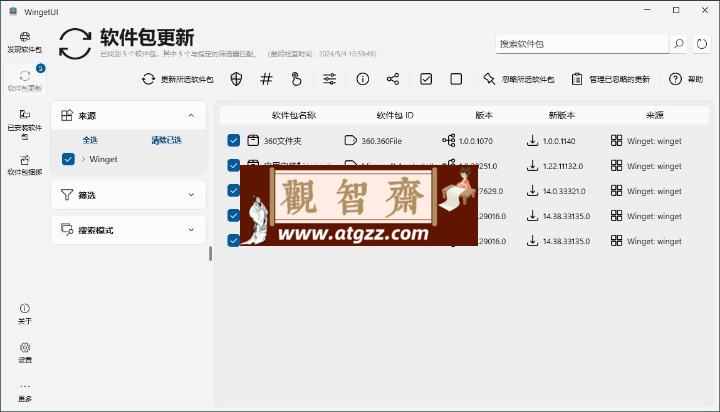Click Winget: winget in the 1.22.11132.0 row
720x412 pixels.
pyautogui.click(x=654, y=166)
